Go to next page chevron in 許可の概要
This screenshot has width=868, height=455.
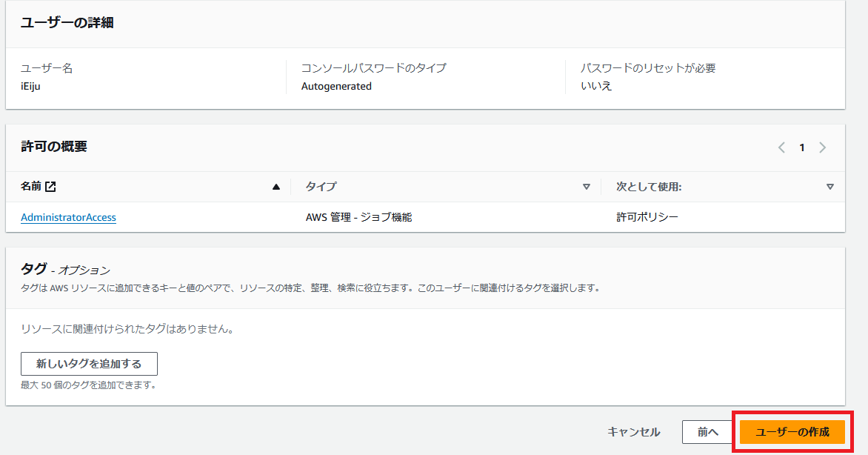823,147
